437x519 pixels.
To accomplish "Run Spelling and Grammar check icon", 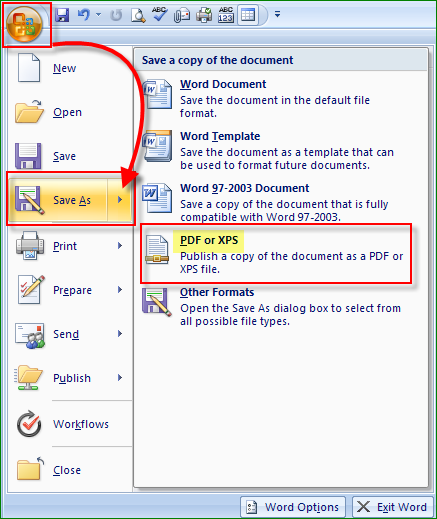I will 159,15.
